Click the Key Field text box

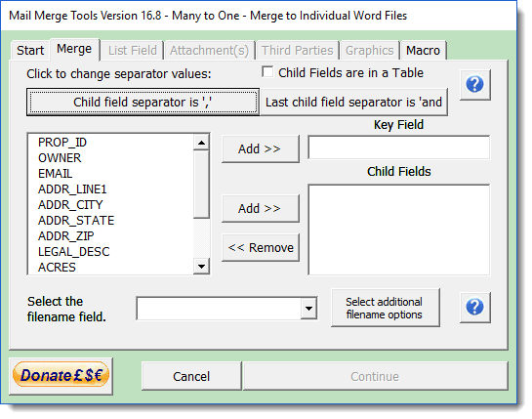(x=398, y=147)
